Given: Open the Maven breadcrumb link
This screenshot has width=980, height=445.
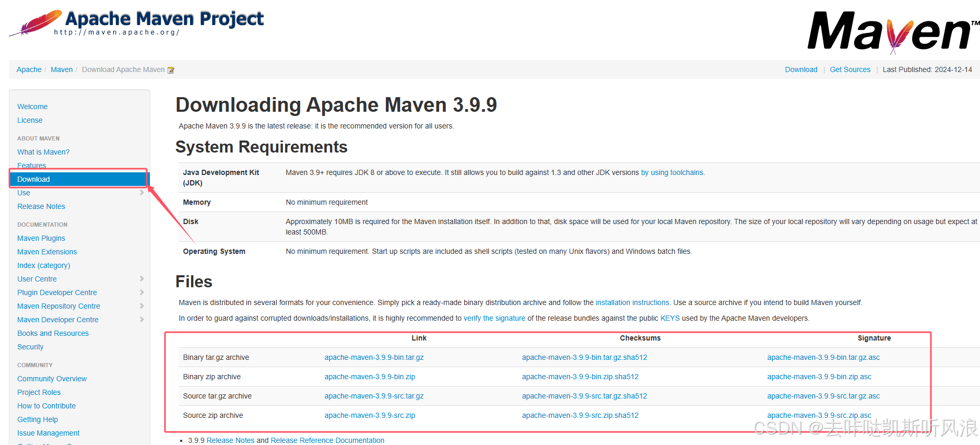Looking at the screenshot, I should tap(62, 69).
